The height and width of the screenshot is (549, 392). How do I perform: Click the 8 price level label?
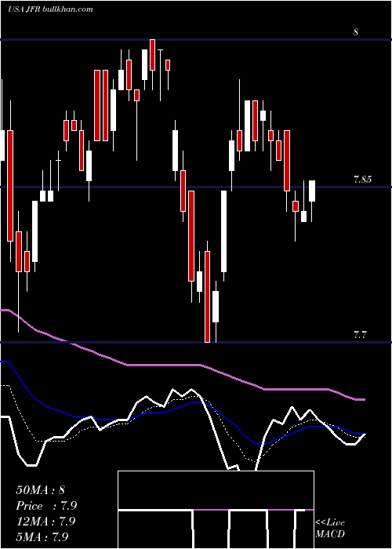tap(356, 32)
